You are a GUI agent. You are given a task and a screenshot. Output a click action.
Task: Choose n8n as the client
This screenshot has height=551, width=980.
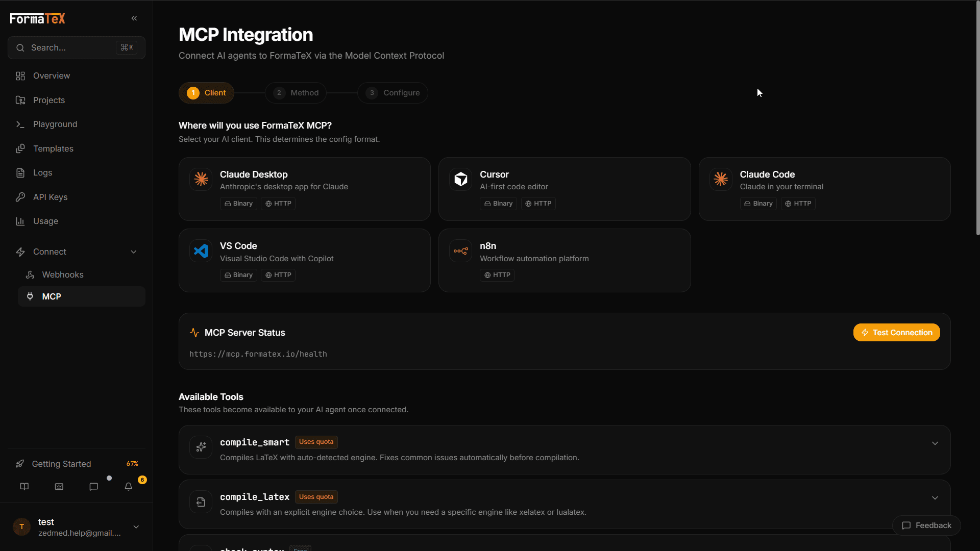(x=565, y=261)
